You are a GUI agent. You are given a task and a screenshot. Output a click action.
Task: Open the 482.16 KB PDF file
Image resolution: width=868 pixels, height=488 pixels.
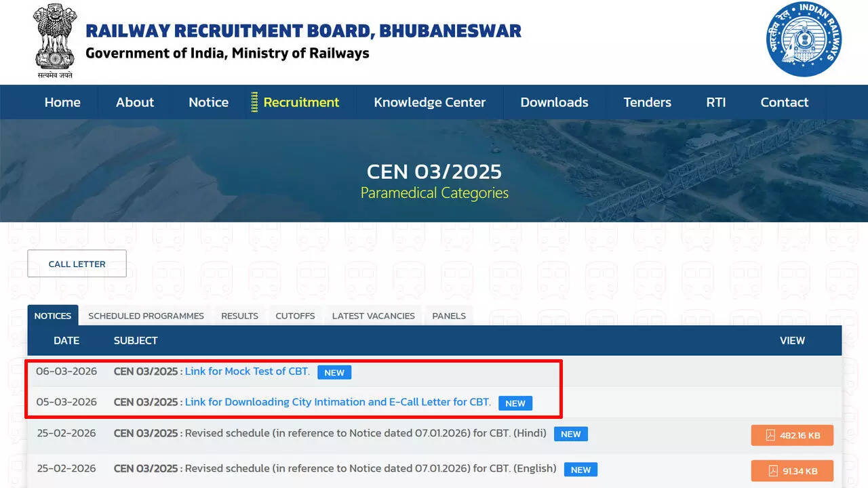pyautogui.click(x=791, y=436)
